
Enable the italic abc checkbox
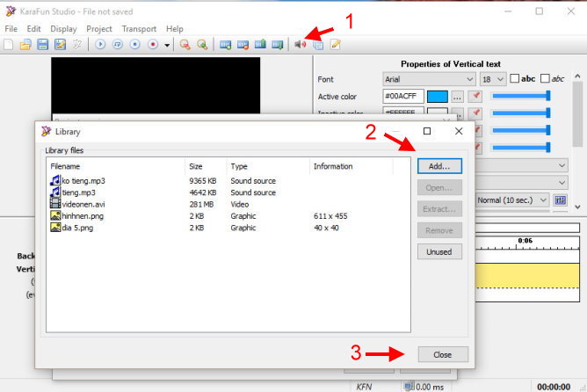tap(546, 79)
